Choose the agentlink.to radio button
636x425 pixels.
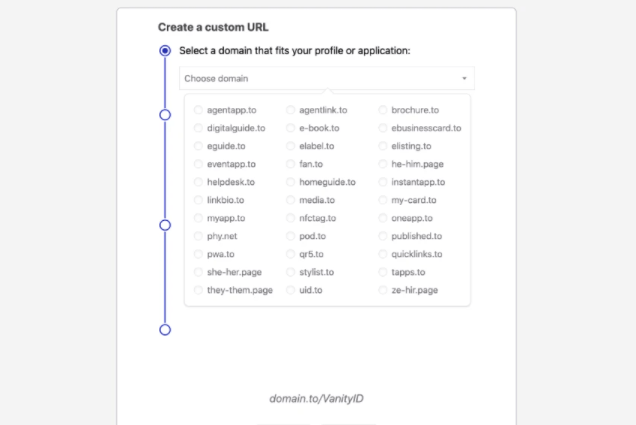[291, 110]
